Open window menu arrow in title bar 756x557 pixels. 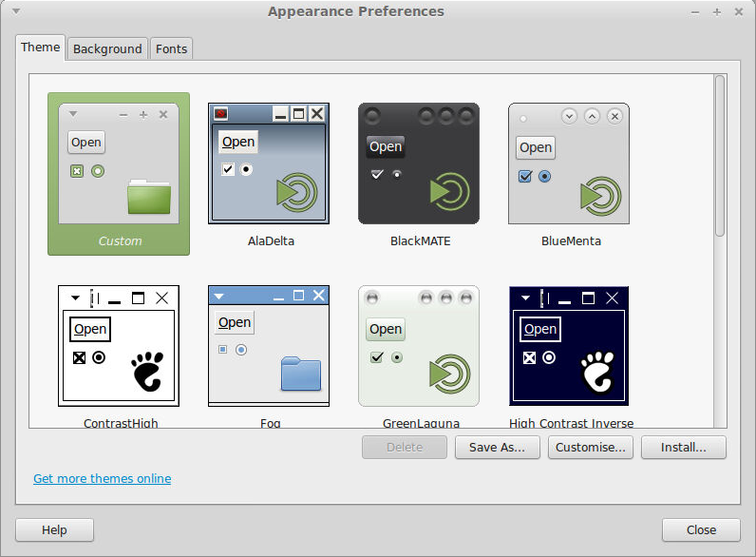click(x=16, y=10)
